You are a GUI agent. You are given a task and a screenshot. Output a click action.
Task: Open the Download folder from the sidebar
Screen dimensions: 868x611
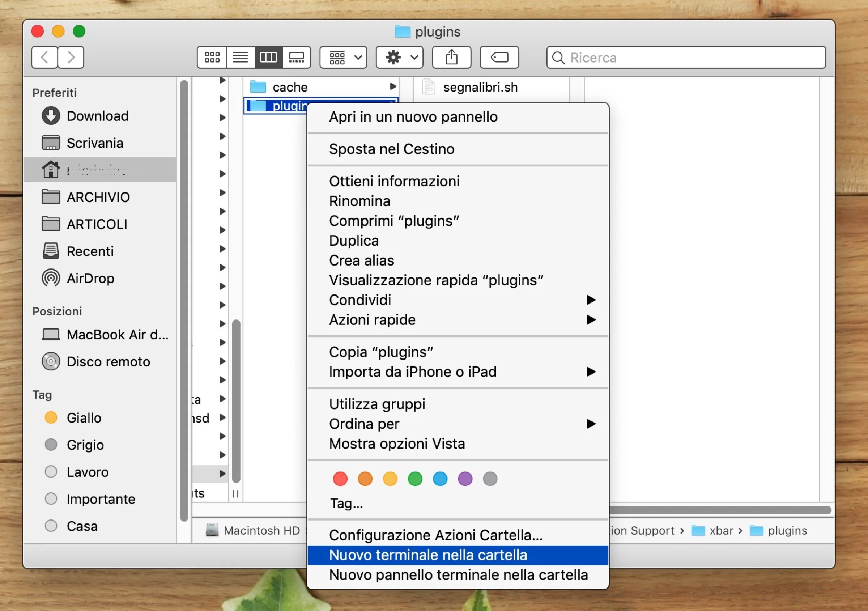98,116
